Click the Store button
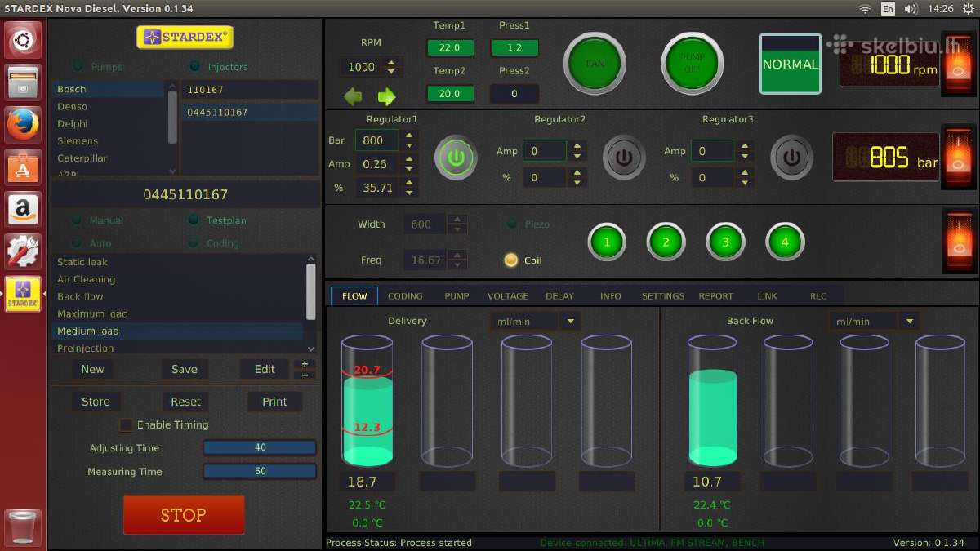Viewport: 980px width, 551px height. tap(96, 402)
